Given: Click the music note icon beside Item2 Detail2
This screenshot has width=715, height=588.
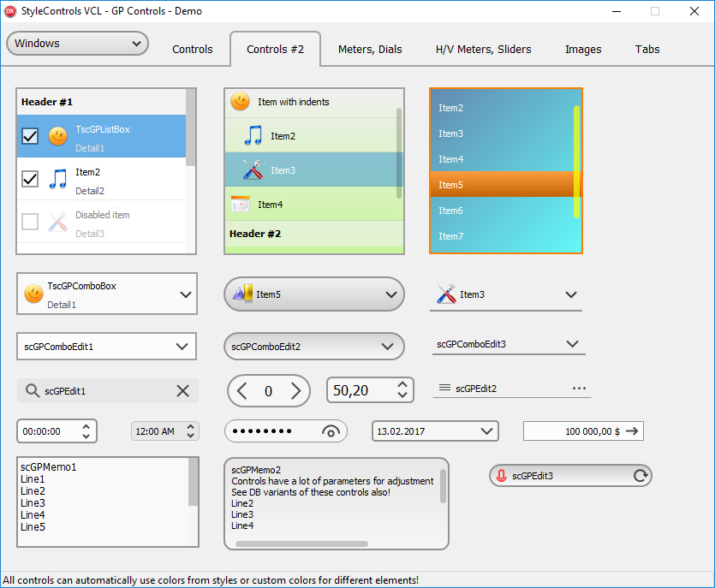Looking at the screenshot, I should 58,179.
